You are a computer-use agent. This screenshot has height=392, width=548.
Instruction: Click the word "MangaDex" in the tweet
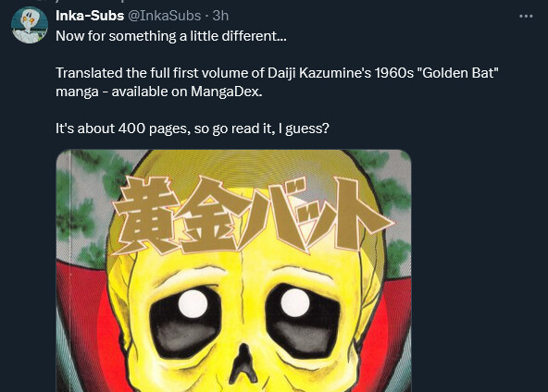226,92
